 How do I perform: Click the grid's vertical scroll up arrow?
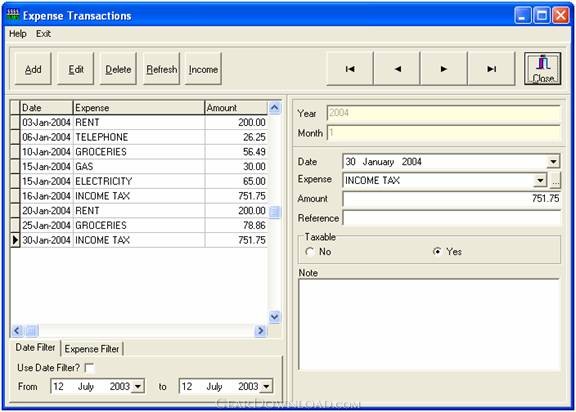pos(274,108)
